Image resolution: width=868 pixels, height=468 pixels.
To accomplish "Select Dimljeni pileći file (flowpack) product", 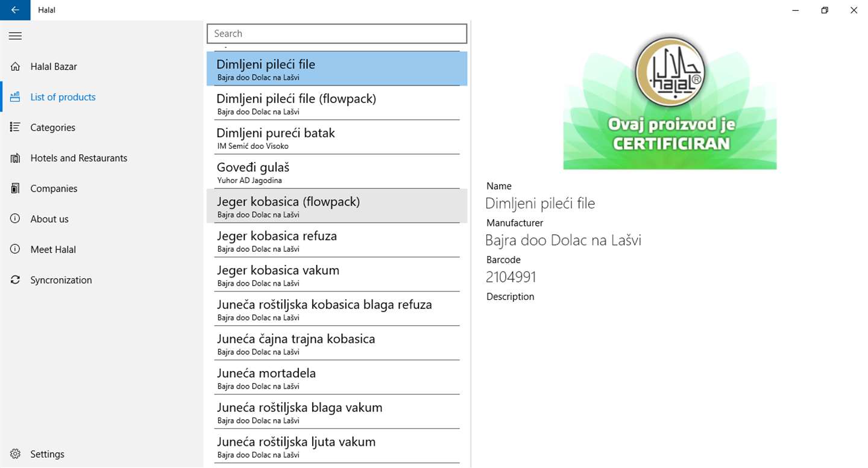I will 337,103.
